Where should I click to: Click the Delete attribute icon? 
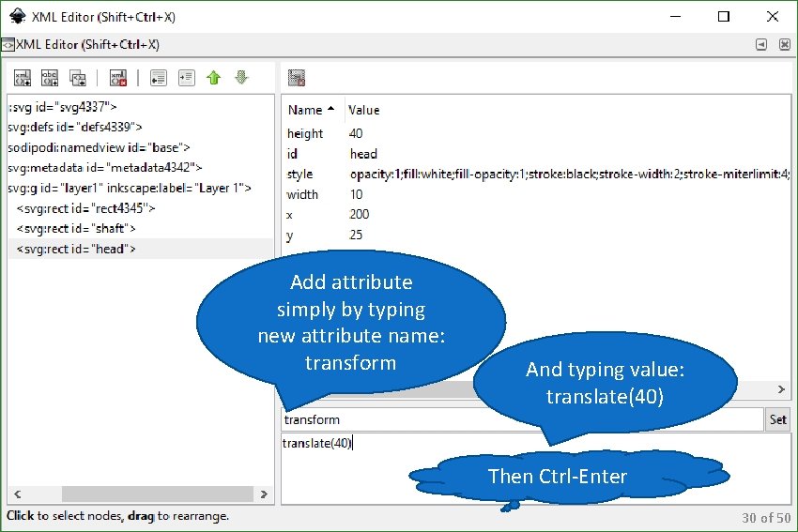tap(296, 78)
